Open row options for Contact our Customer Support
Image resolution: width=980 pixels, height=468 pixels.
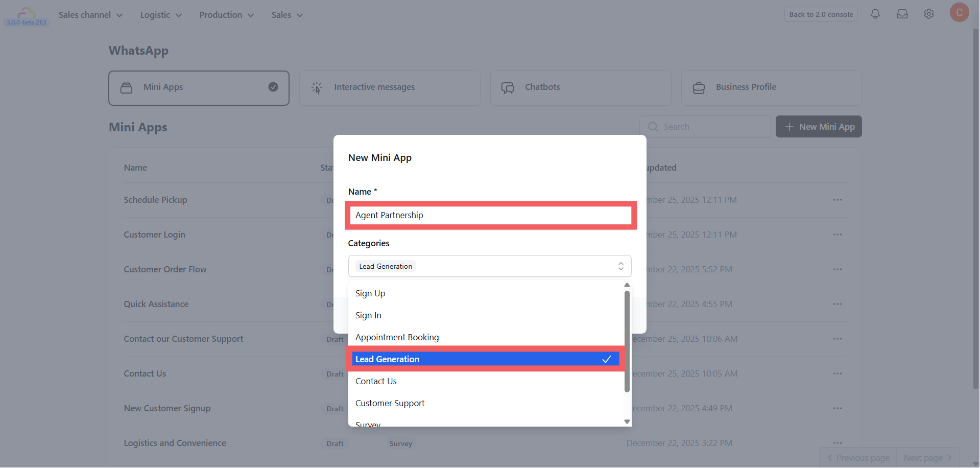point(837,339)
